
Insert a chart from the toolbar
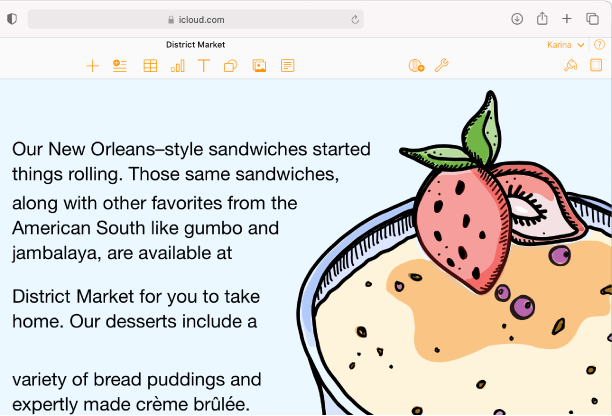(x=178, y=66)
